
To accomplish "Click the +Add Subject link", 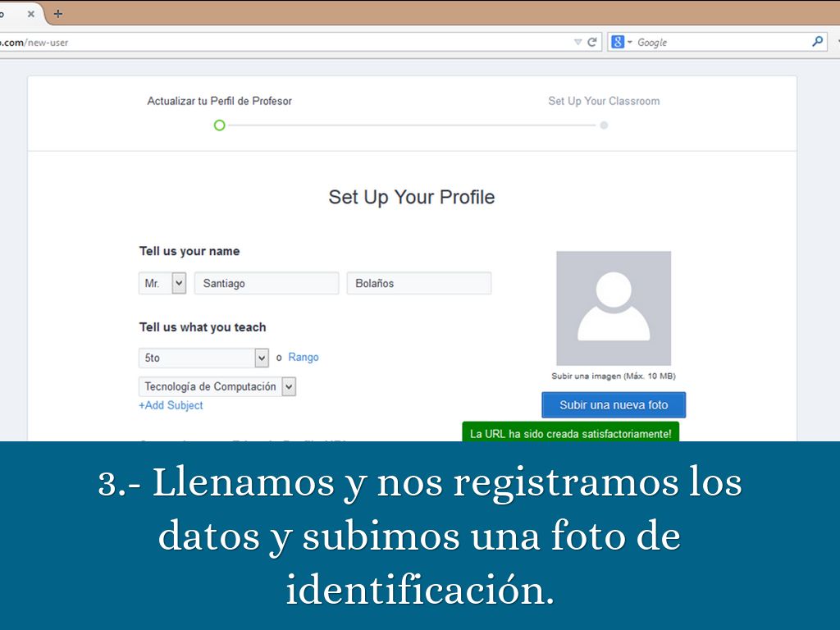I will coord(171,405).
